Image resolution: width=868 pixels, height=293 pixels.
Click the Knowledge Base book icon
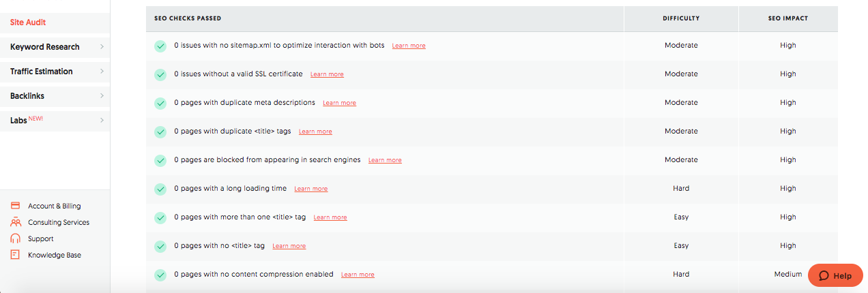(15, 255)
